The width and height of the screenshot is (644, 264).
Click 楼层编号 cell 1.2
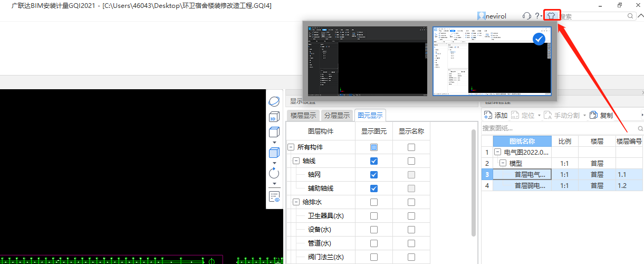[x=629, y=186]
